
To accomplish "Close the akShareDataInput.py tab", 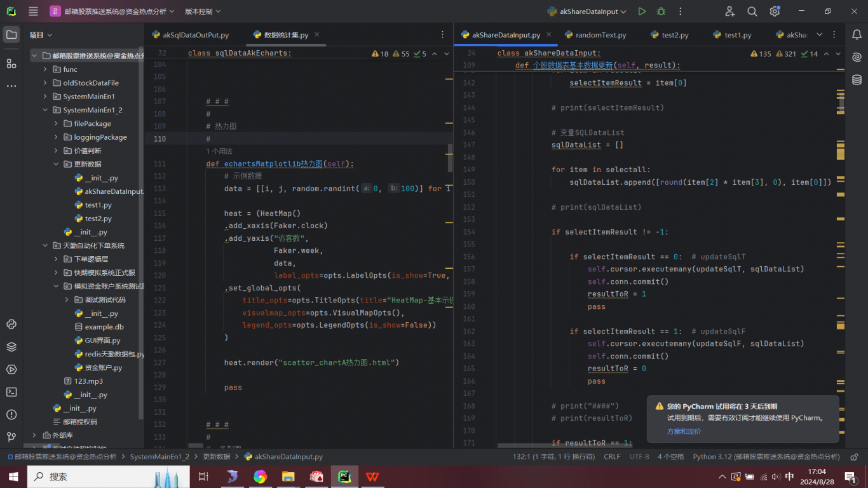I will [x=549, y=35].
